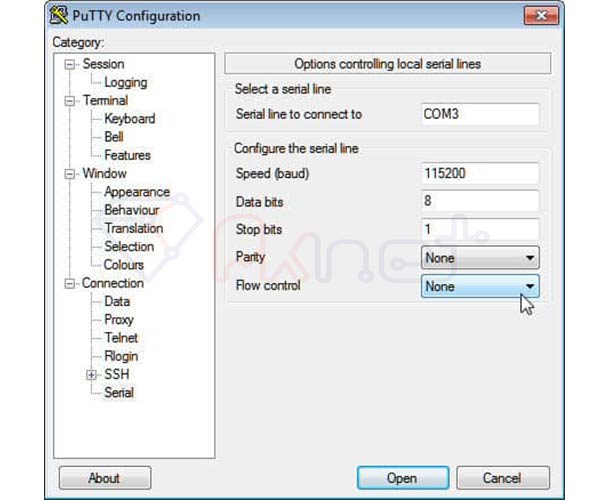
Task: Select the Window category
Action: pos(104,174)
